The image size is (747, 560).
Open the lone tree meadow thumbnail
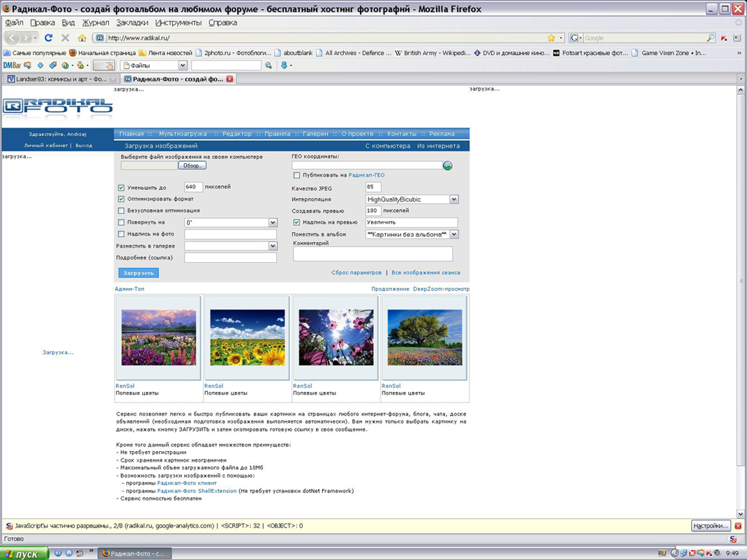[425, 337]
